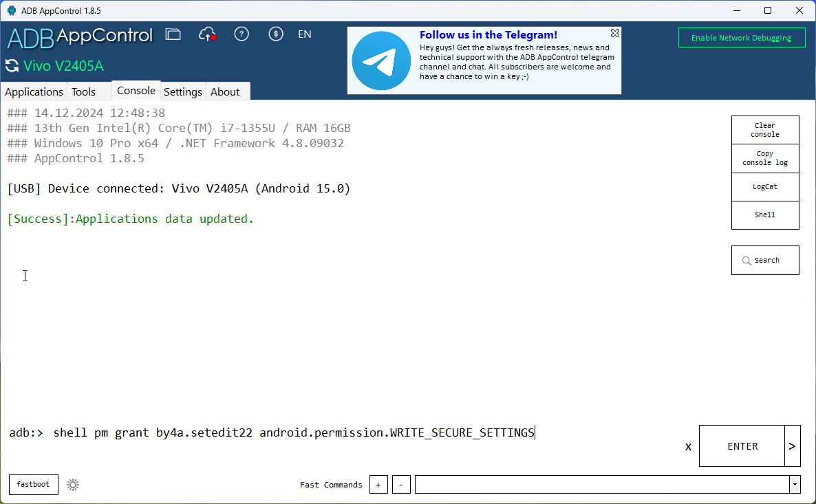Go to the Settings tab

tap(183, 91)
